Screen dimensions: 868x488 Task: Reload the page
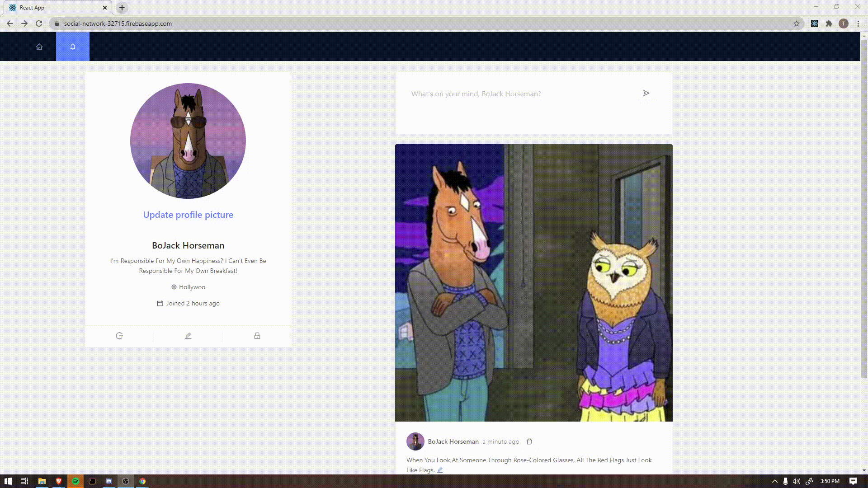(39, 23)
